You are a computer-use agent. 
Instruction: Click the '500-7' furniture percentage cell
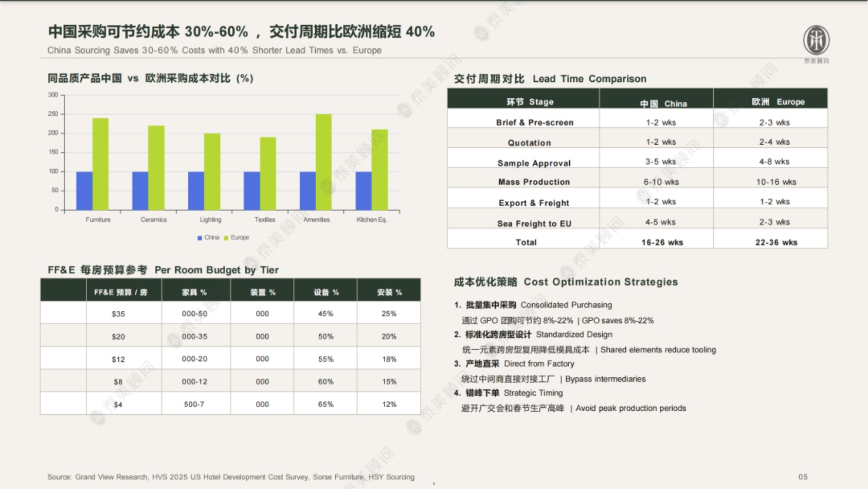[x=194, y=405]
